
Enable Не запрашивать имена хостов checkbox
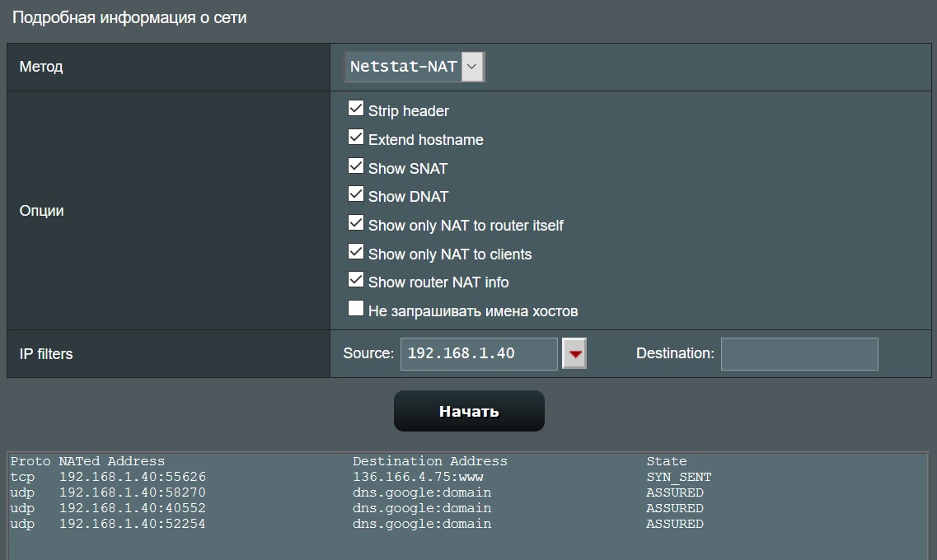[356, 309]
